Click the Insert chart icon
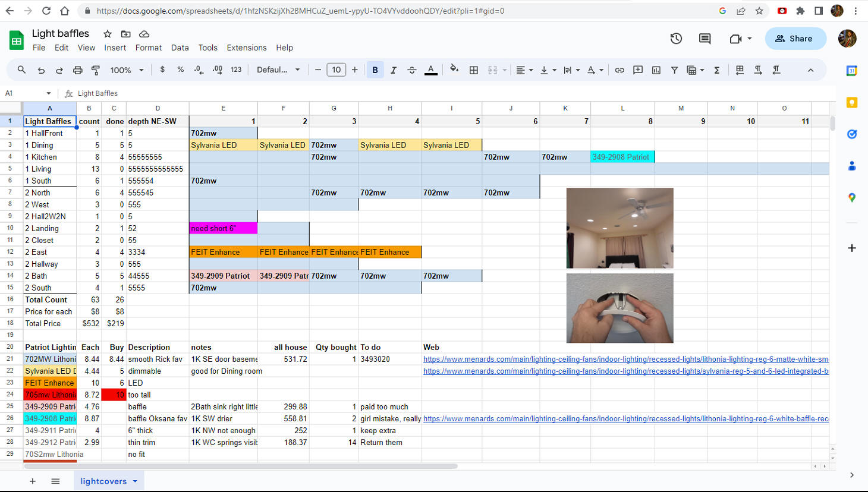868x492 pixels. [656, 70]
